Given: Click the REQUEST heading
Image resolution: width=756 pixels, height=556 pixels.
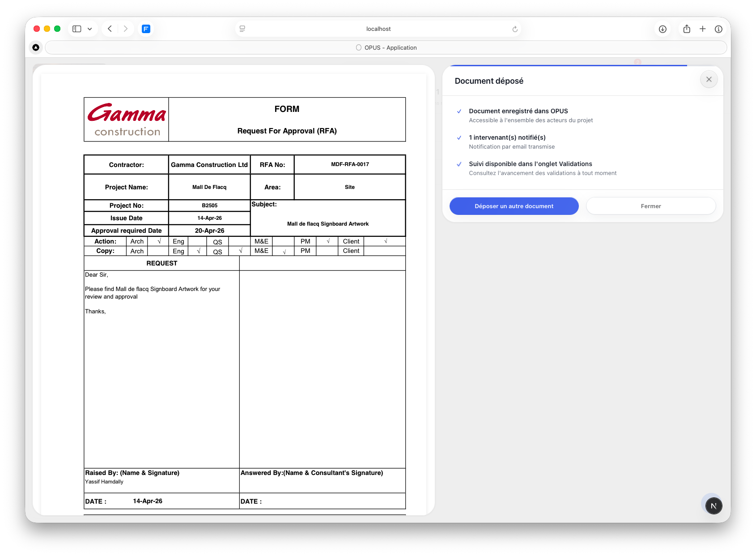Looking at the screenshot, I should (x=162, y=263).
